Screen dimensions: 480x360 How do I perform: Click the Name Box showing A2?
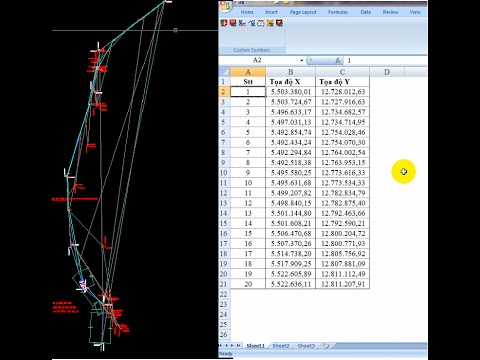[x=259, y=60]
